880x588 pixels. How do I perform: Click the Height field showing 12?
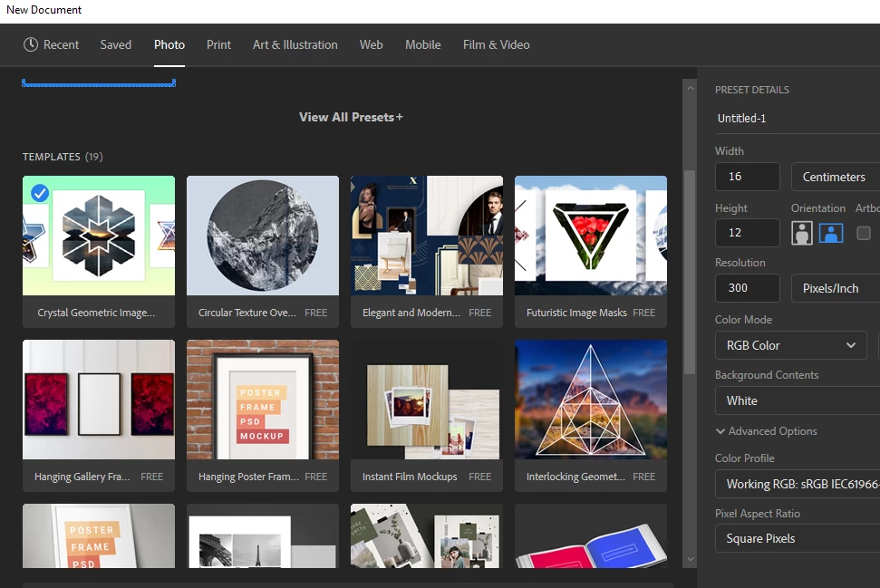click(x=747, y=232)
